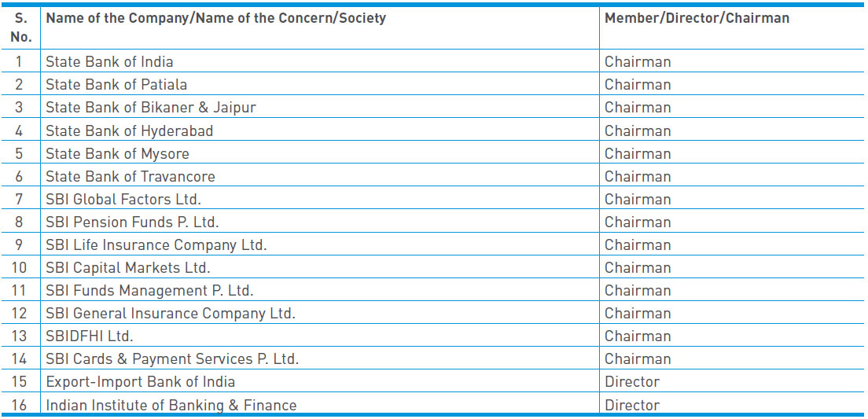
Task: Select the 'SBI Capital Markets Ltd.' row
Action: [128, 267]
